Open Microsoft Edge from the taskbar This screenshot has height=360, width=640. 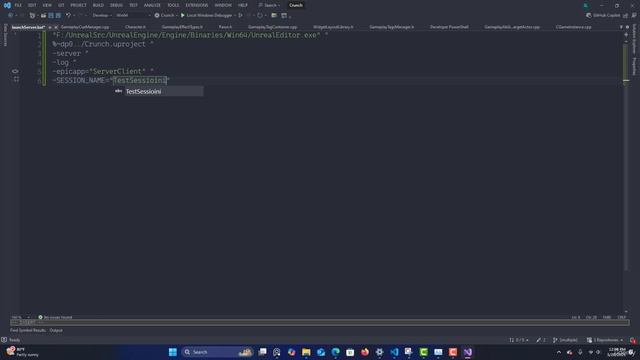tap(336, 352)
